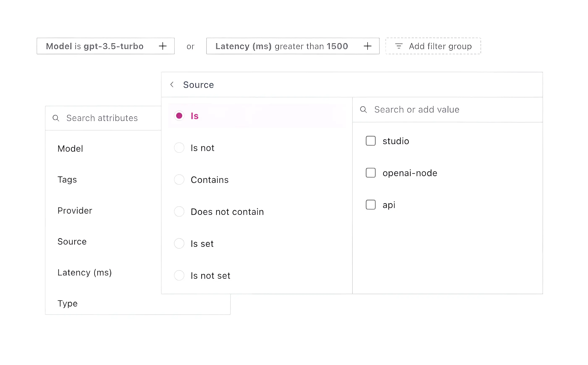Click the back chevron beside Source

[x=172, y=85]
